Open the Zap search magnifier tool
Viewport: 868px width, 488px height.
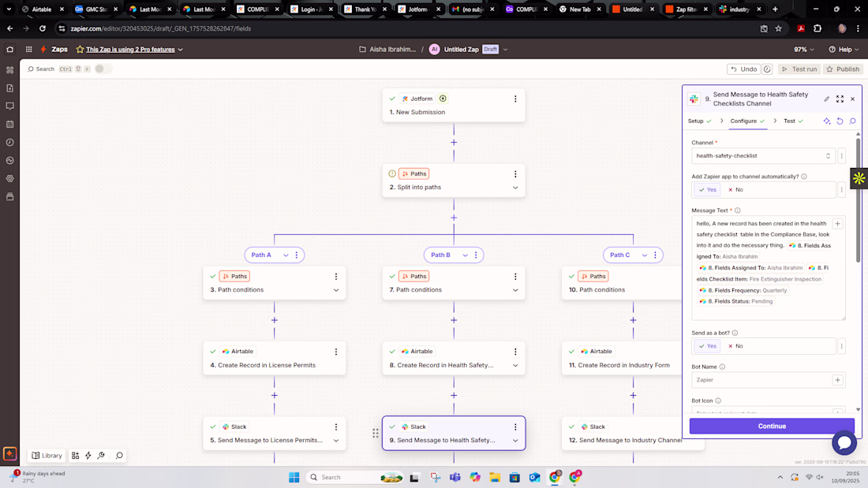click(119, 456)
